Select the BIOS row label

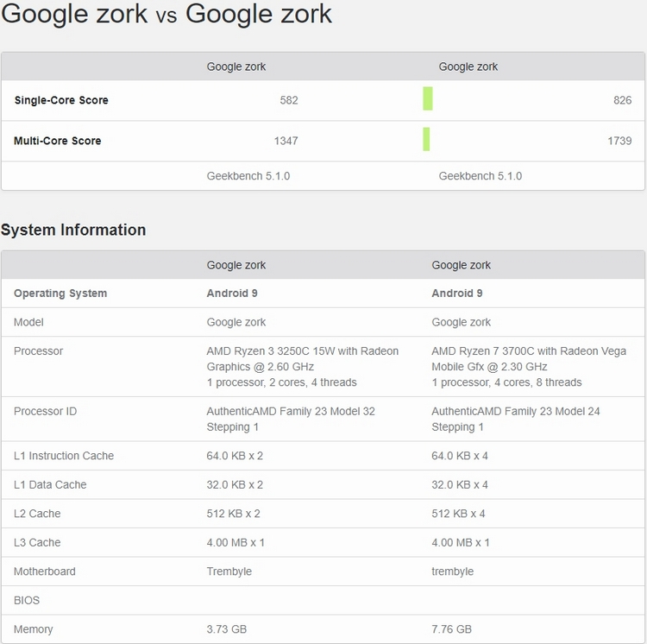(27, 600)
